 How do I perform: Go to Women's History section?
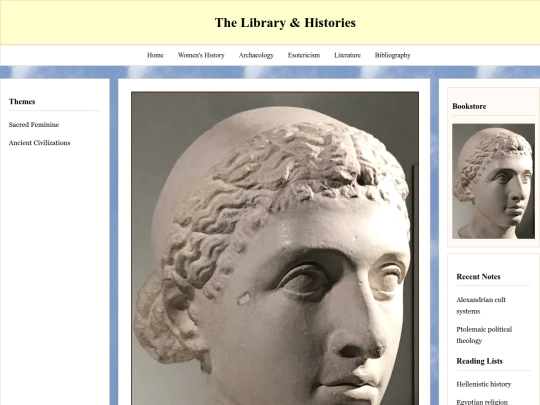click(x=201, y=55)
